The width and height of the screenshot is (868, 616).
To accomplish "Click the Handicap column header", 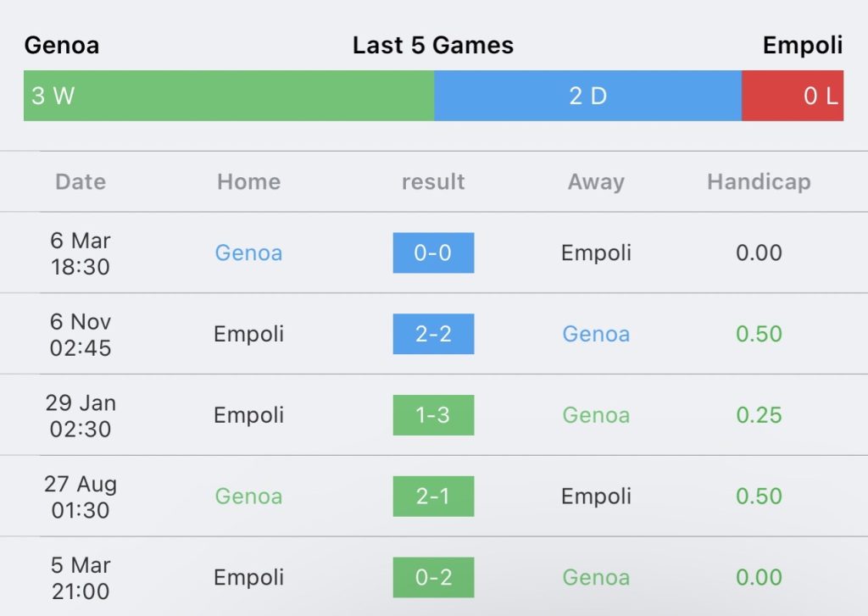I will (x=759, y=181).
